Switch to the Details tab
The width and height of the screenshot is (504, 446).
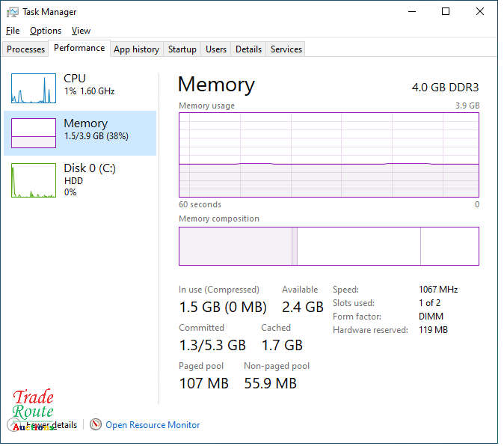tap(248, 49)
